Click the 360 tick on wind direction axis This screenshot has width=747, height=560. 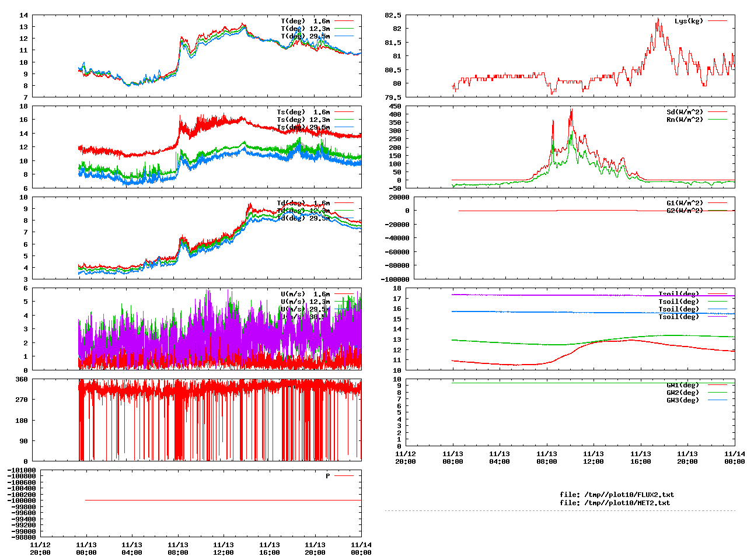coord(22,379)
